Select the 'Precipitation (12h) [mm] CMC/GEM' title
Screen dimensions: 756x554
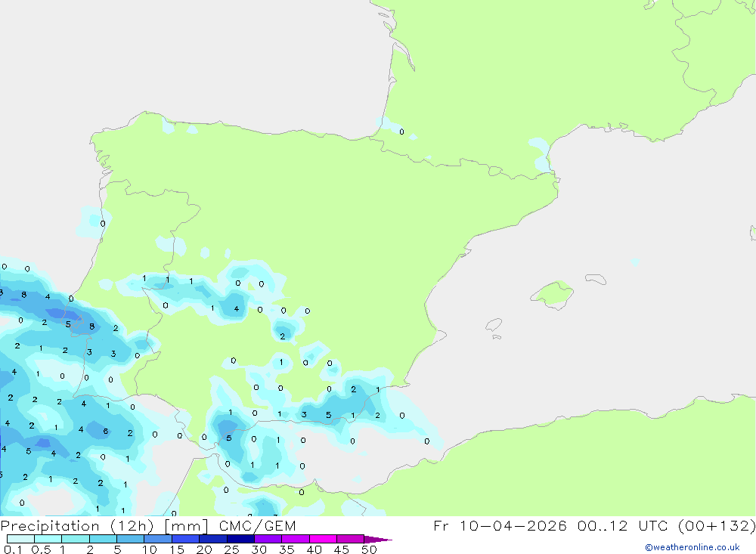coord(148,526)
